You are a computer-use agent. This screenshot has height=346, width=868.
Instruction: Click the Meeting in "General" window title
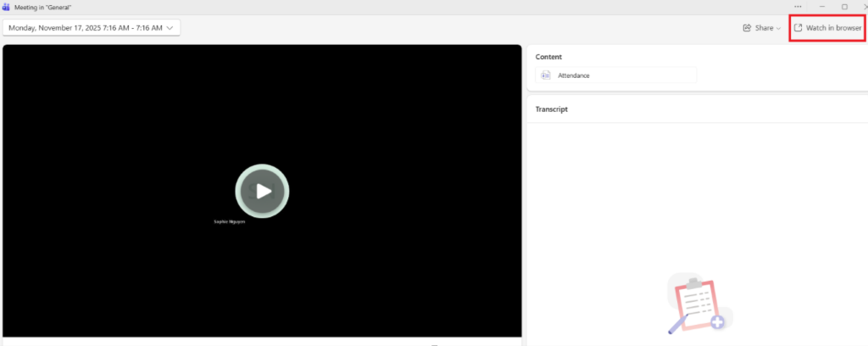[42, 7]
